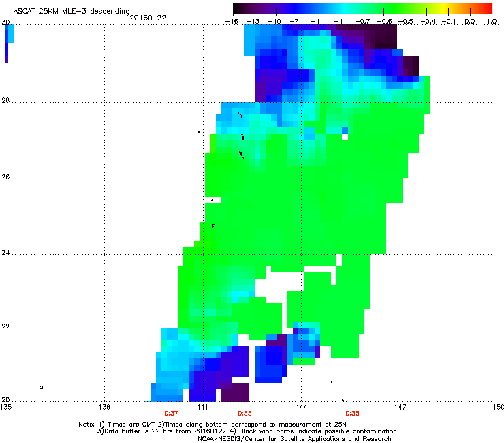This screenshot has width=504, height=443.
Task: Click the red D:37 time label
Action: (x=171, y=414)
